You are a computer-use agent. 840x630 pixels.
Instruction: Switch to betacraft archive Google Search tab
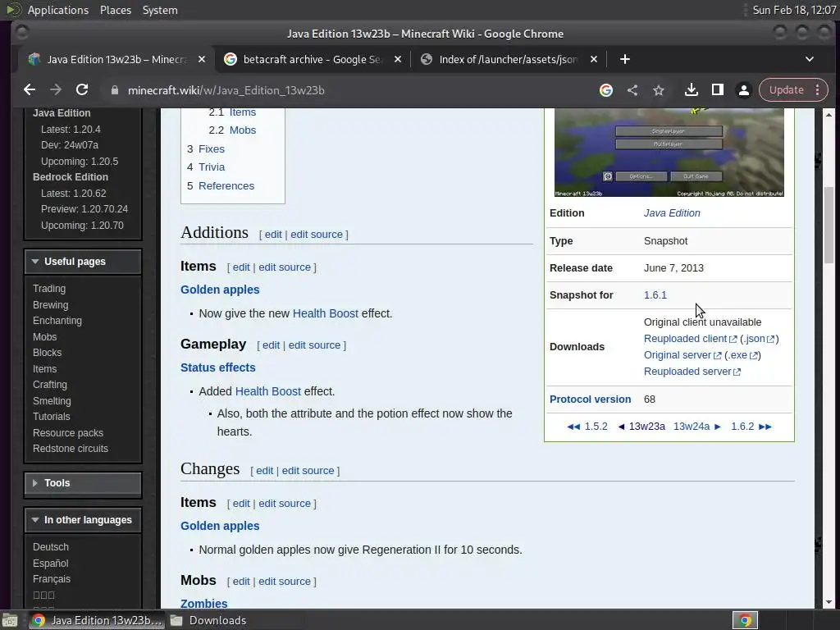[x=313, y=59]
